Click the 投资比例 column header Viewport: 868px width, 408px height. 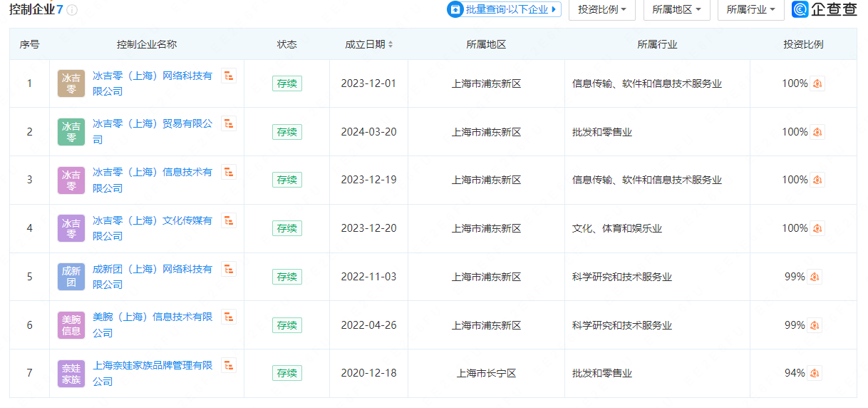pos(803,44)
